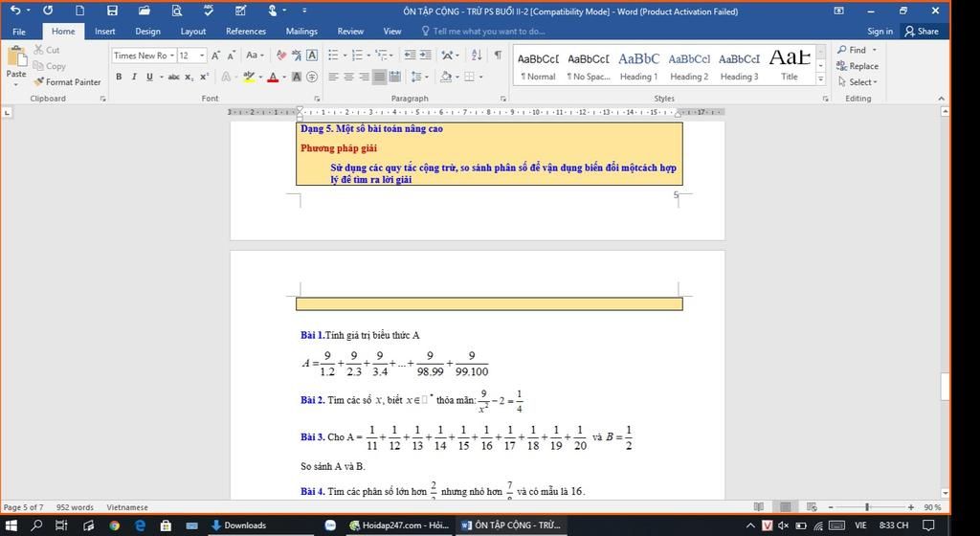Click the Replace button
Image resolution: width=980 pixels, height=536 pixels.
857,66
